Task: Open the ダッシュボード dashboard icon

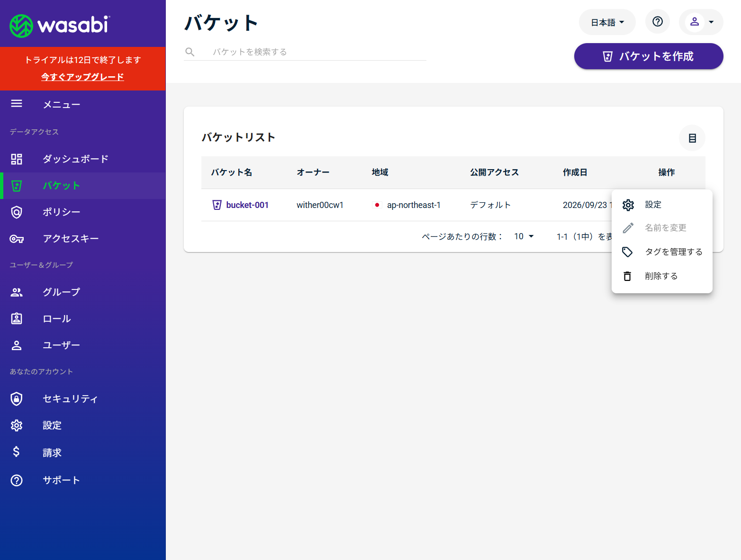Action: coord(17,159)
